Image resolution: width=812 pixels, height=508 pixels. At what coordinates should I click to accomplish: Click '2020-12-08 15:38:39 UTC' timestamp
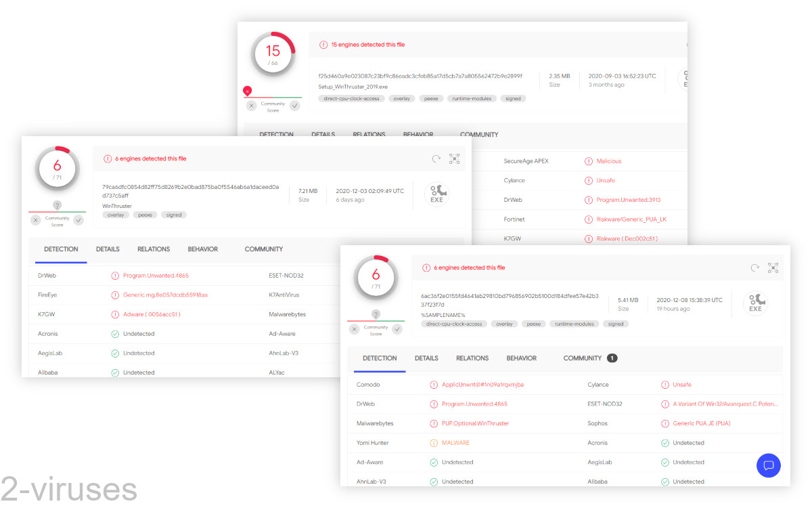pos(690,300)
